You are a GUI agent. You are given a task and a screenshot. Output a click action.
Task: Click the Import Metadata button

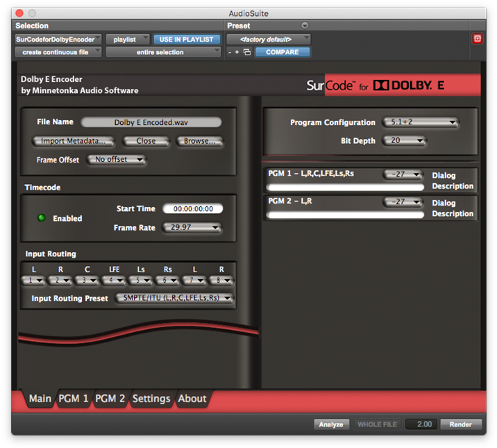pos(73,141)
